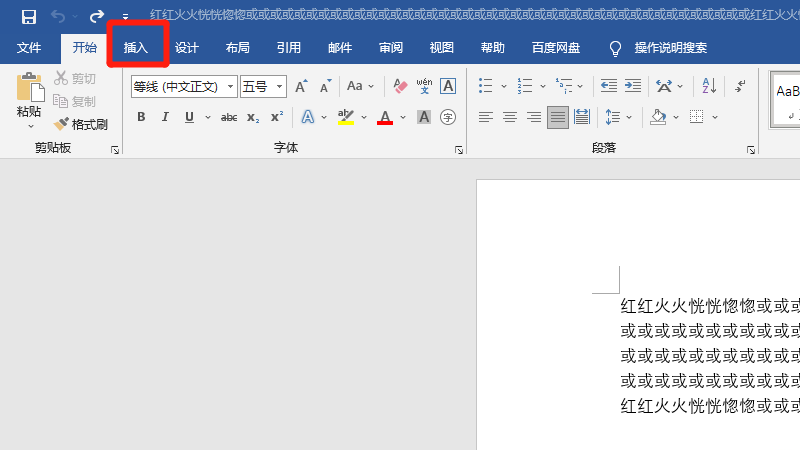Screen dimensions: 800x450
Task: Sort the paragraph with the A-Z icon
Action: coord(709,86)
